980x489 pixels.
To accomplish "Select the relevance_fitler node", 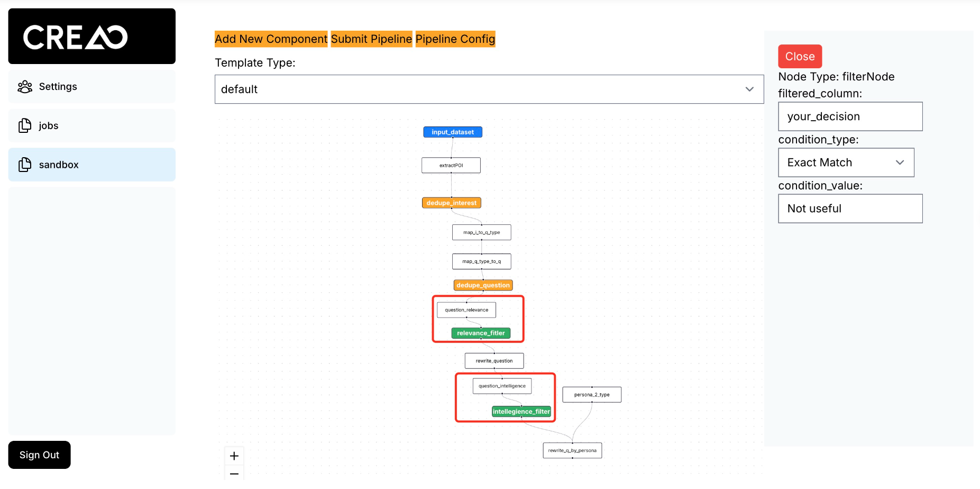I will tap(481, 333).
